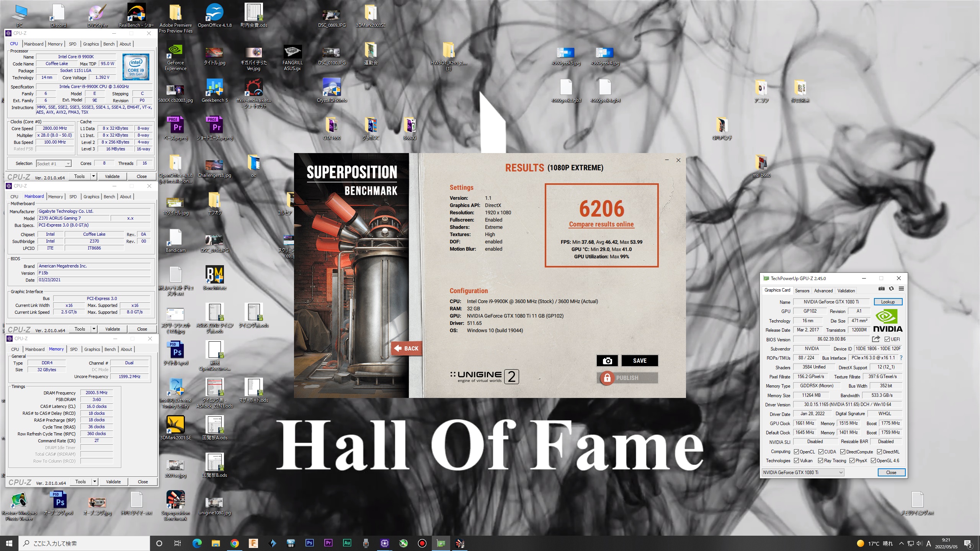Toggle the OpenGL 4.6 checkbox

(873, 461)
